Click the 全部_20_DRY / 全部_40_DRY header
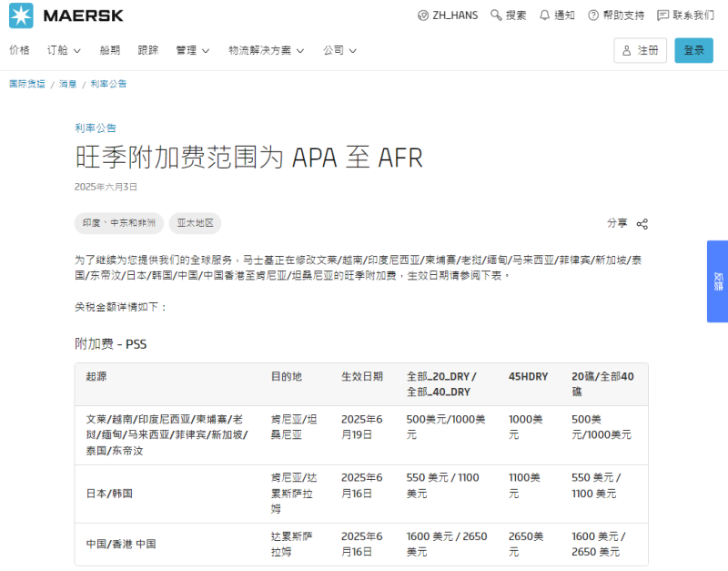This screenshot has width=728, height=571. pos(441,384)
